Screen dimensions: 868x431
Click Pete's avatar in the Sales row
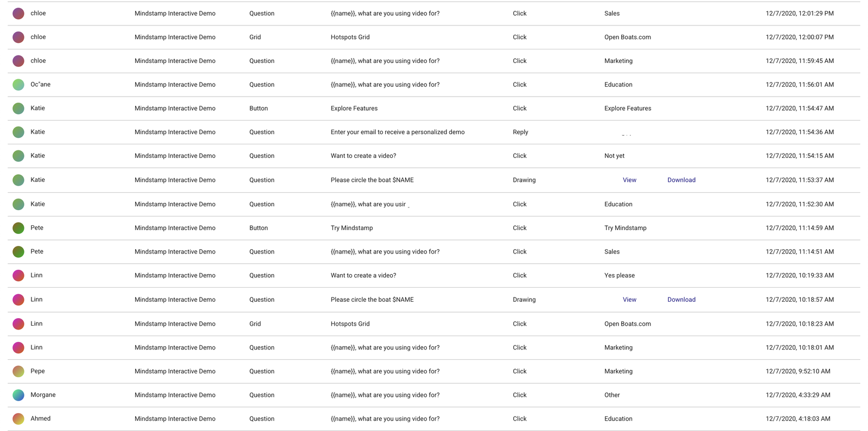[x=18, y=252]
